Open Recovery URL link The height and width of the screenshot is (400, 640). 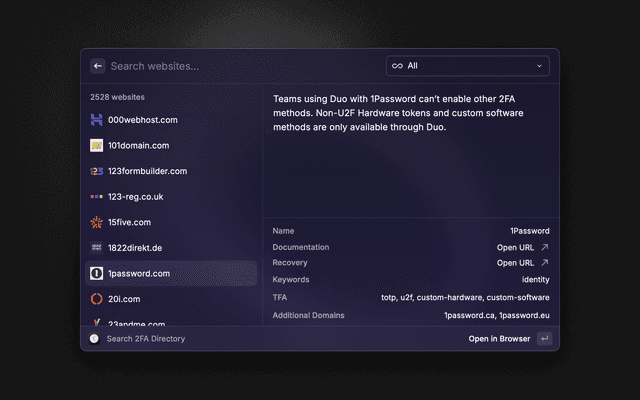(522, 263)
